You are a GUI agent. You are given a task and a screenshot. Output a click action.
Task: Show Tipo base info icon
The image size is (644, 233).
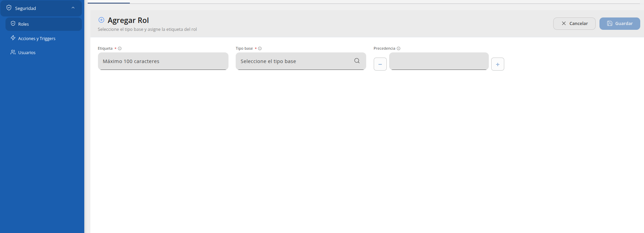click(x=260, y=49)
